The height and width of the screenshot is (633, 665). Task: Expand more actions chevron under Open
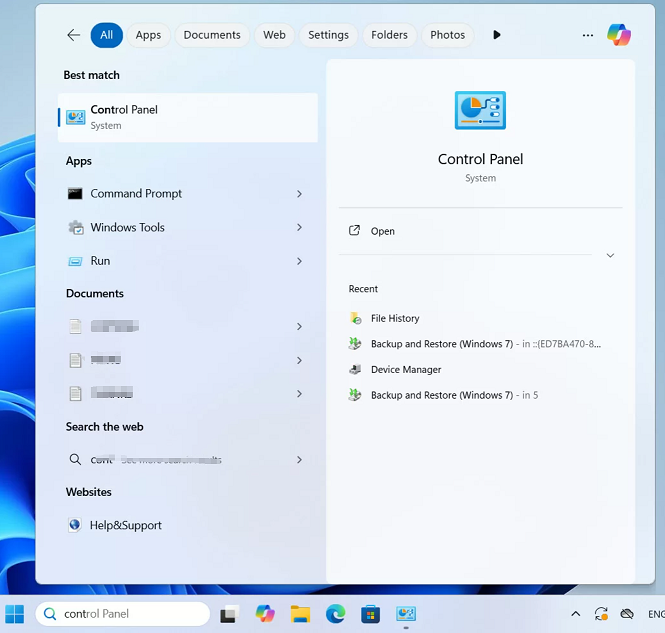pyautogui.click(x=610, y=256)
